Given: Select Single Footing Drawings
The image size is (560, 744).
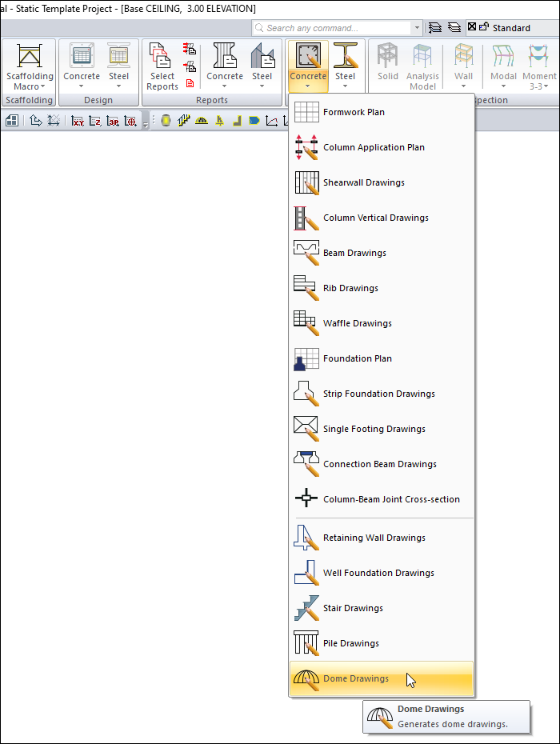Looking at the screenshot, I should 381,429.
